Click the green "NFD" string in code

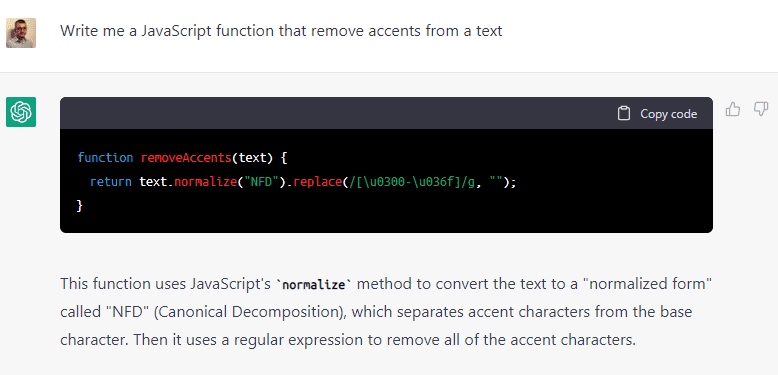click(x=260, y=182)
